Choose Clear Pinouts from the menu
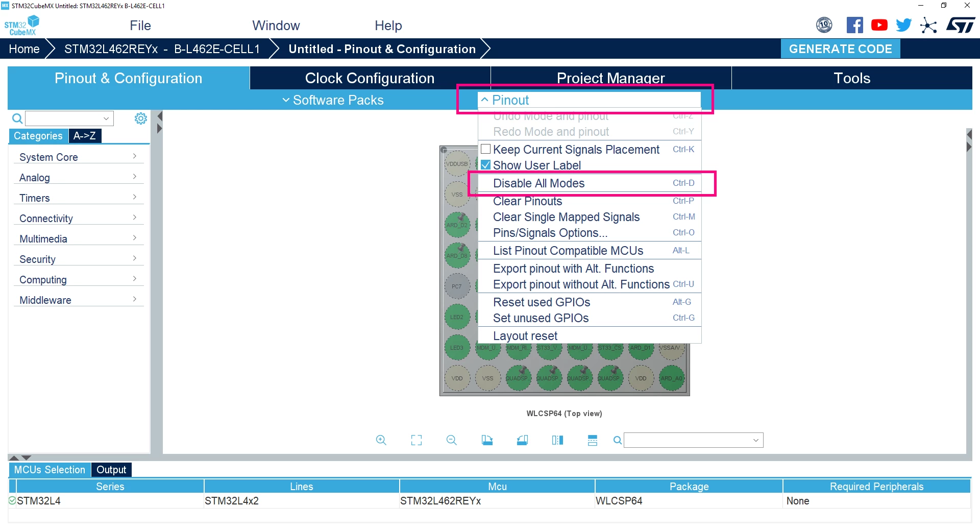This screenshot has width=980, height=531. 590,201
